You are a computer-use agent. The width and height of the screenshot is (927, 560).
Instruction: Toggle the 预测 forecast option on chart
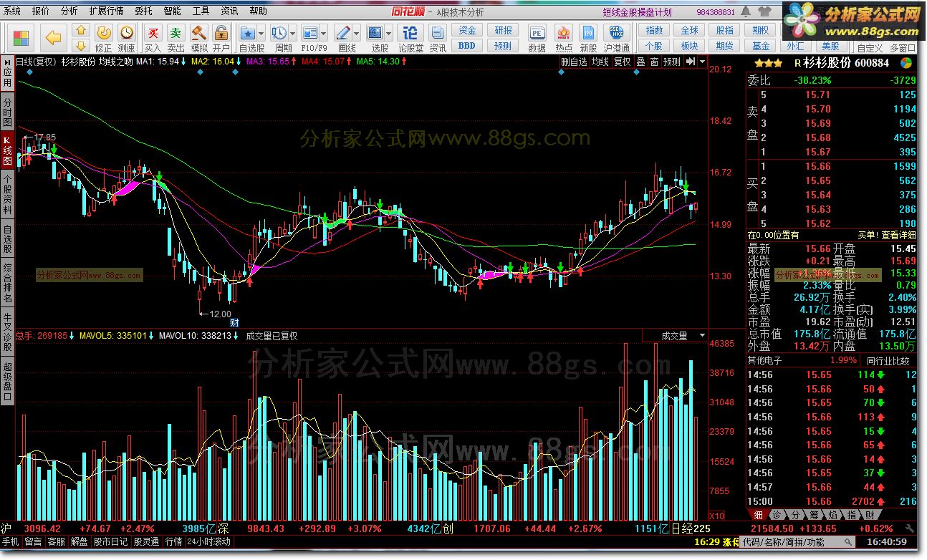671,62
